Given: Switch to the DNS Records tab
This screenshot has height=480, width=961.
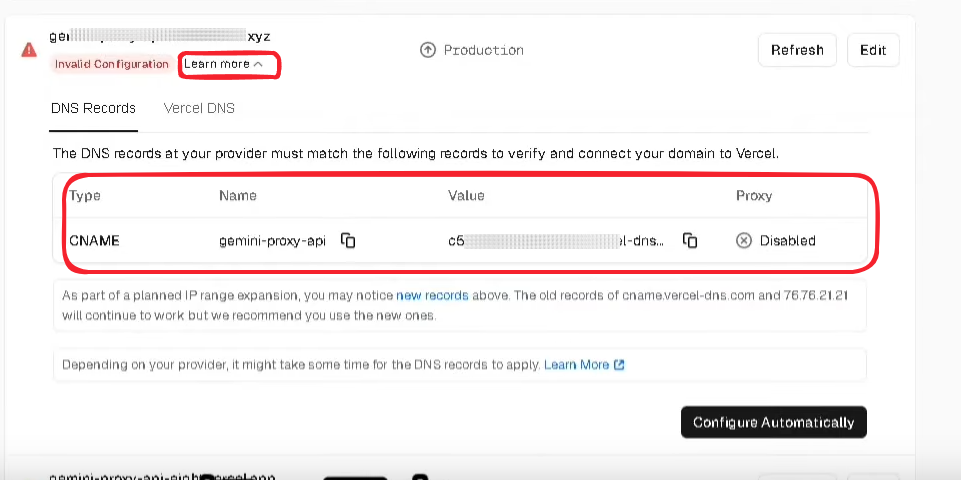Looking at the screenshot, I should pyautogui.click(x=93, y=109).
